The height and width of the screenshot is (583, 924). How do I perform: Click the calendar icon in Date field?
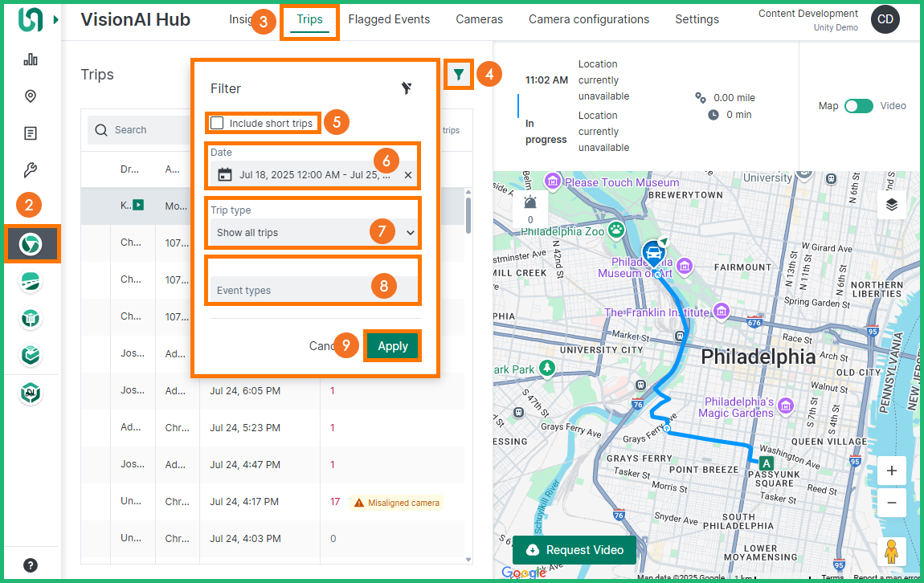(225, 175)
